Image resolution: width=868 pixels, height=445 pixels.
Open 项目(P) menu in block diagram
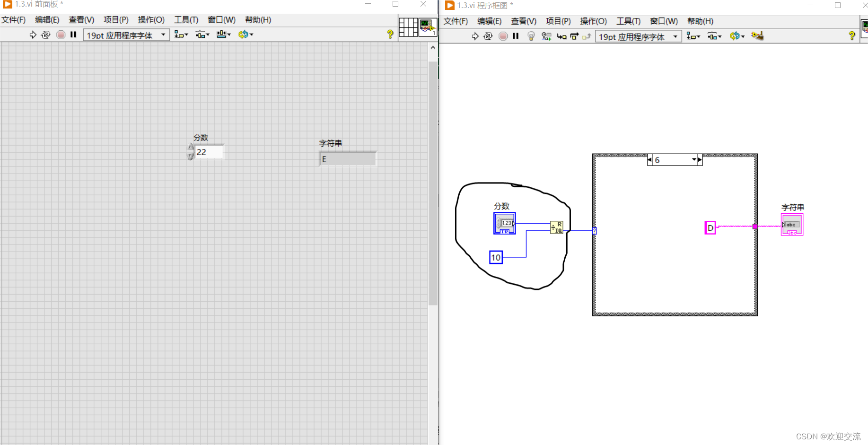coord(558,21)
